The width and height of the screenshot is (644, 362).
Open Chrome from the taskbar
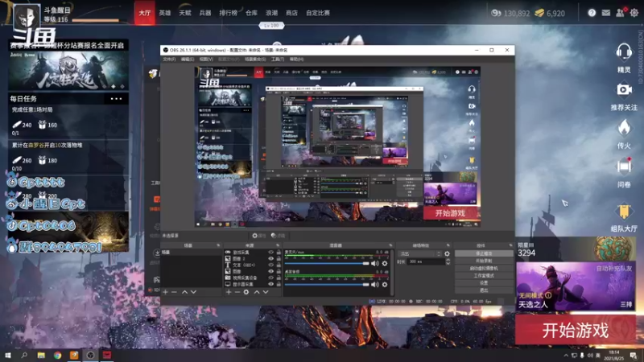point(57,355)
